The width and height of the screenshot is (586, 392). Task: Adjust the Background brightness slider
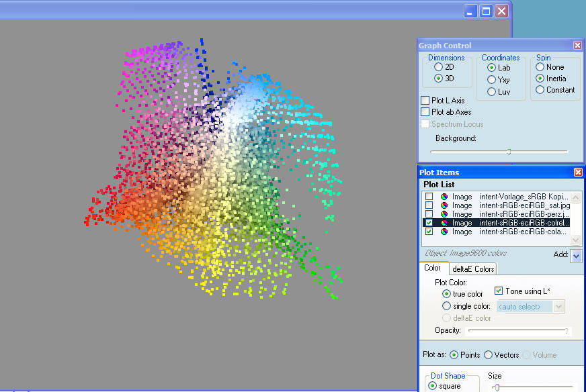tap(509, 152)
